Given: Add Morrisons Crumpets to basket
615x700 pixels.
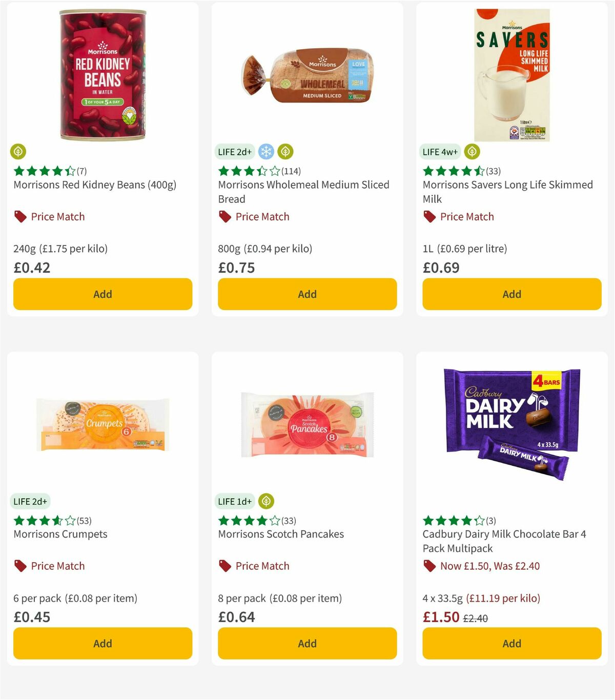Looking at the screenshot, I should [x=102, y=643].
